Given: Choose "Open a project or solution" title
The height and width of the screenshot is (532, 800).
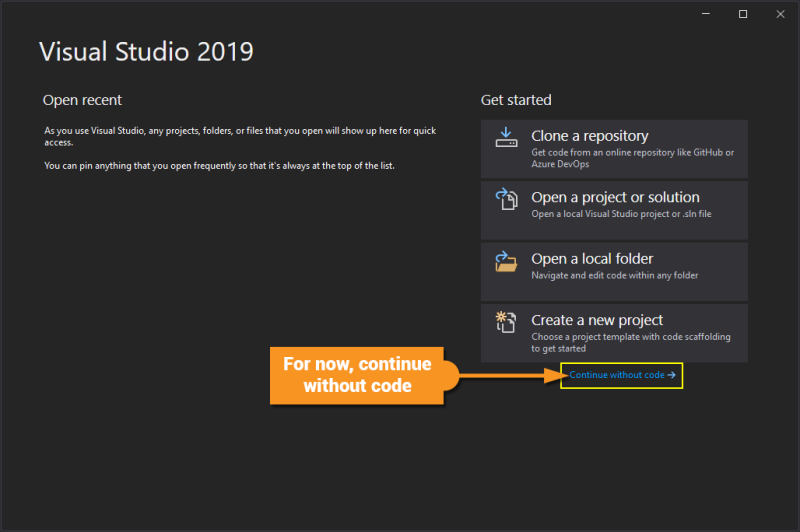Looking at the screenshot, I should [615, 197].
